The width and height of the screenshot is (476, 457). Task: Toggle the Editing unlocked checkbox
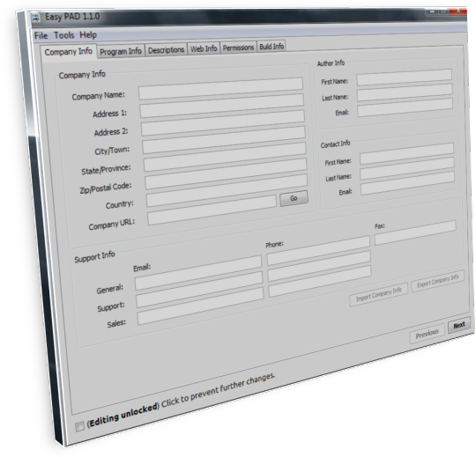[79, 426]
